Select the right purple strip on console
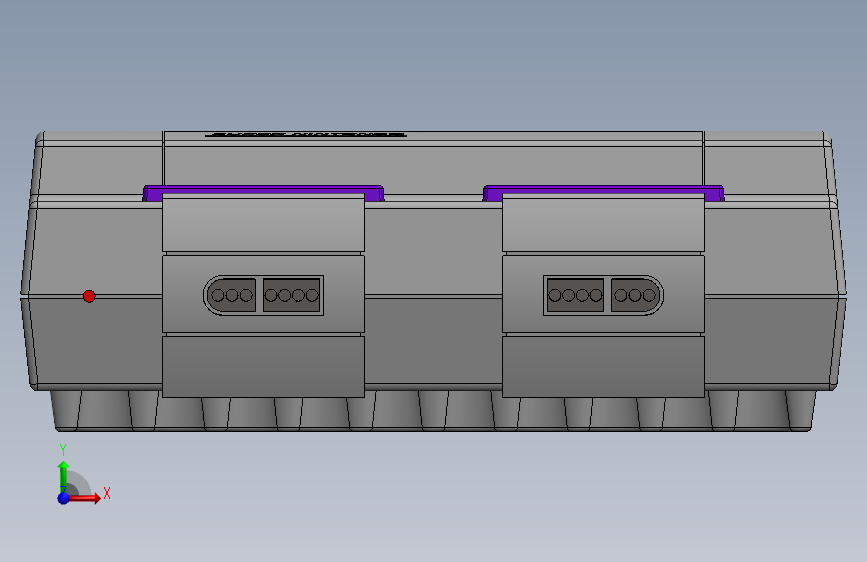This screenshot has height=562, width=867. click(x=603, y=190)
